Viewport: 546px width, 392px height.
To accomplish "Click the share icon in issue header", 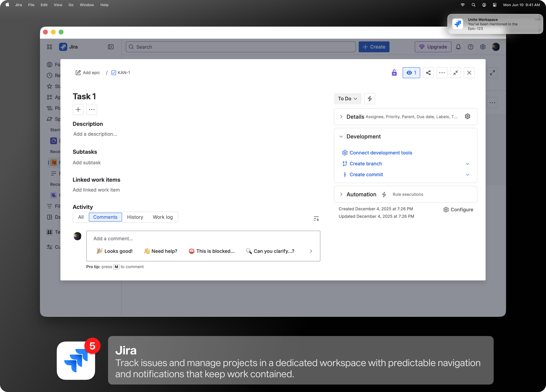I will (x=428, y=73).
